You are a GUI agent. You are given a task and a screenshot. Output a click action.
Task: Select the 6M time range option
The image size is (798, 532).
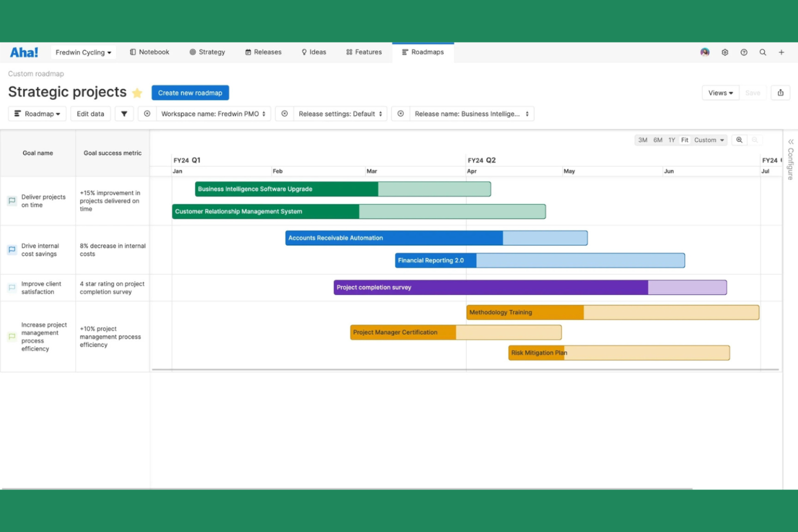658,140
